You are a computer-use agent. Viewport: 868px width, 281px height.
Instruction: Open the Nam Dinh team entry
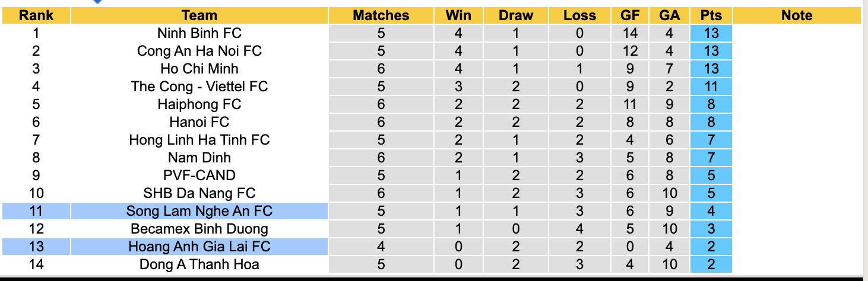(x=199, y=158)
